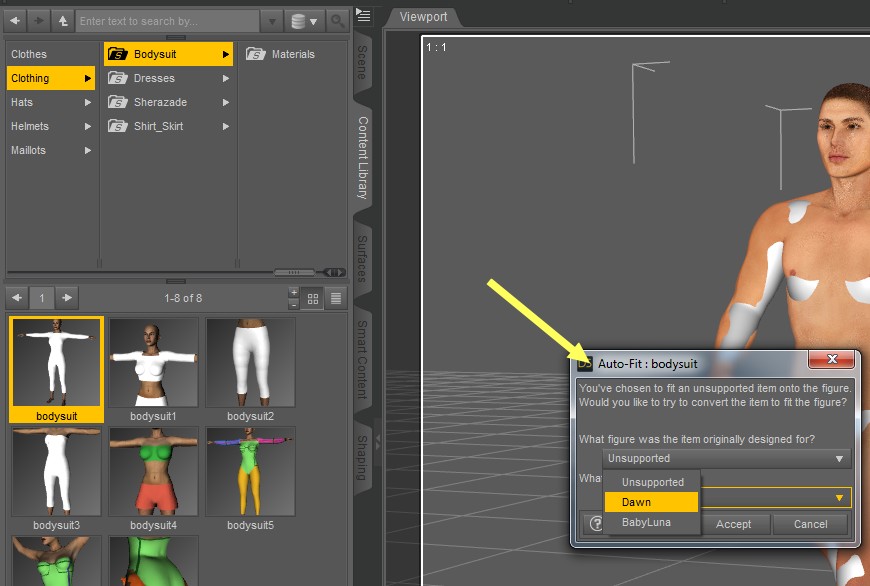
Task: Expand the Sherazade folder arrow
Action: [x=226, y=102]
